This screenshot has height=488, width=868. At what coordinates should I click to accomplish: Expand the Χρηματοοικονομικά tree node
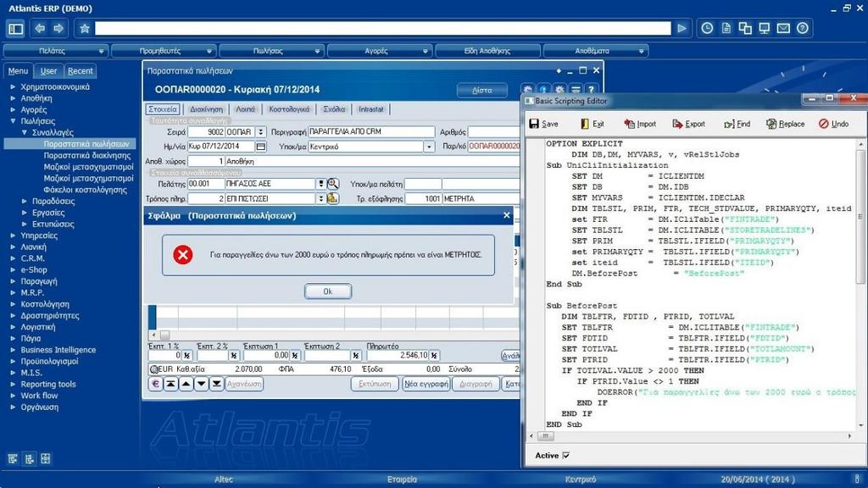(x=13, y=87)
